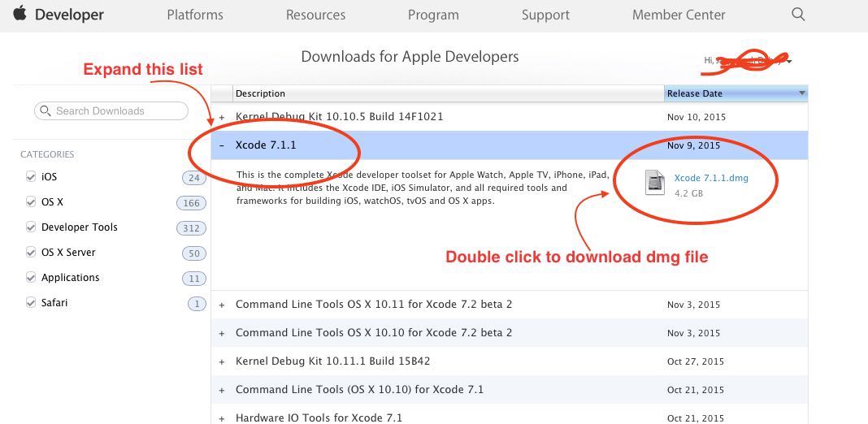Click the Release Date column header
This screenshot has height=424, width=868.
(x=736, y=93)
